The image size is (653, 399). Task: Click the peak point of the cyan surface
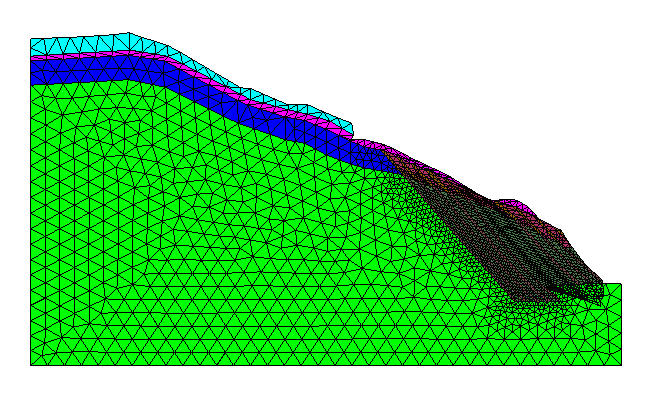(128, 32)
